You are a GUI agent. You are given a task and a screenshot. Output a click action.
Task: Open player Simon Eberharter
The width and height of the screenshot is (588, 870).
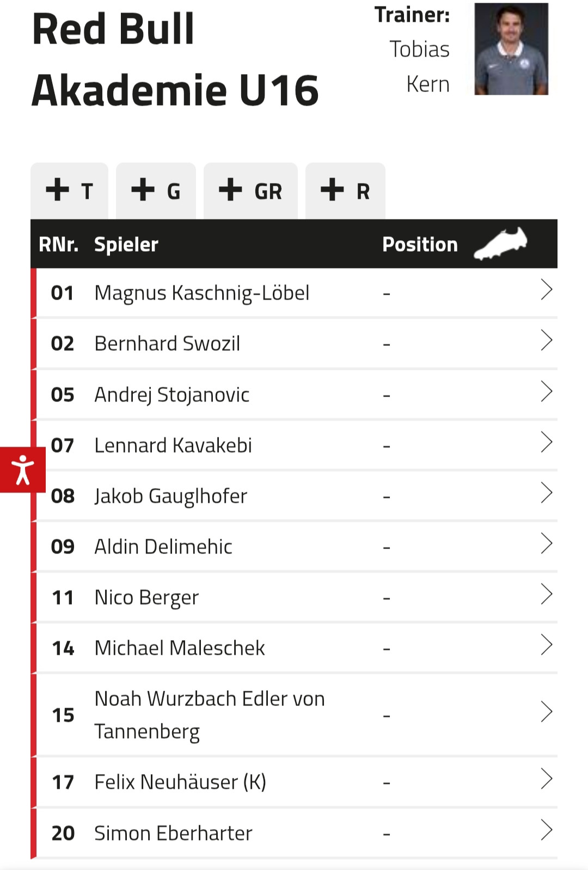[x=173, y=834]
